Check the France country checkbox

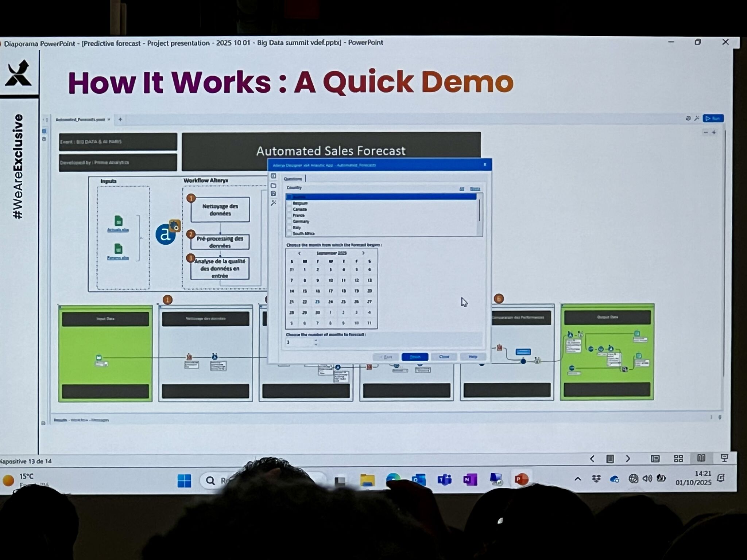pyautogui.click(x=290, y=215)
